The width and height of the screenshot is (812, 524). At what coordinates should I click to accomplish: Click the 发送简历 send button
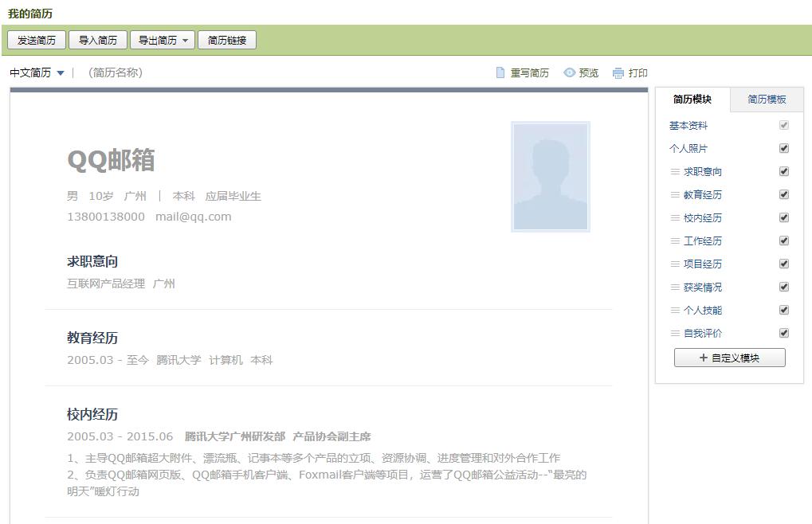point(36,39)
